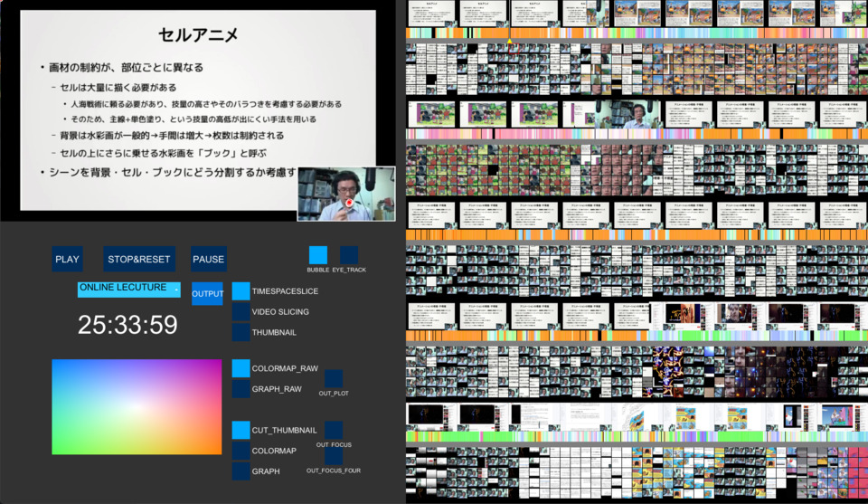
Task: Enable the GRAPH checkbox
Action: click(x=241, y=471)
